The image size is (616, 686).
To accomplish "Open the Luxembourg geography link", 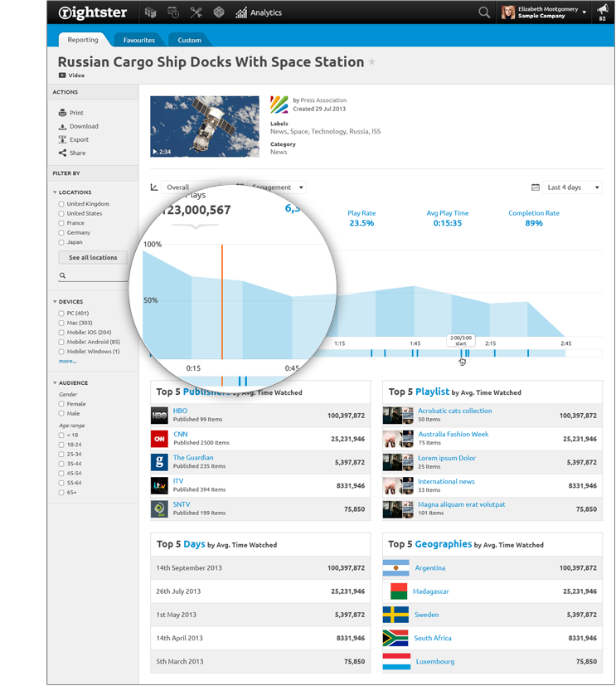I will click(435, 661).
